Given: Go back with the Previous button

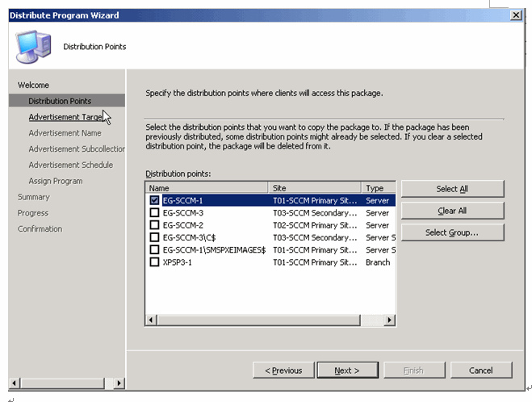Looking at the screenshot, I should [x=283, y=370].
